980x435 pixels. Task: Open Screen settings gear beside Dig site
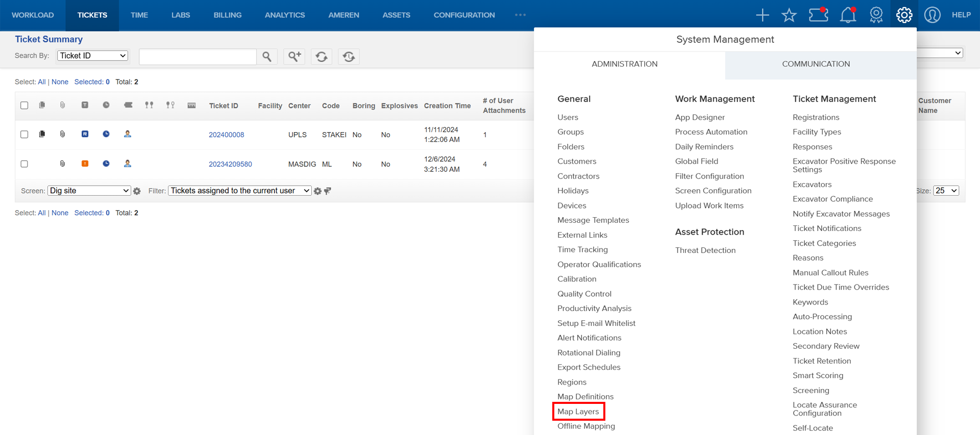pos(137,191)
